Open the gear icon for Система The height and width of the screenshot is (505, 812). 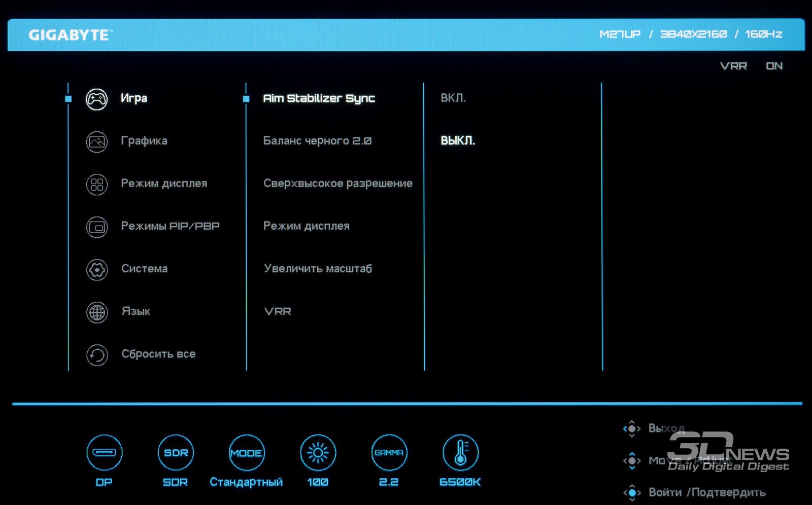96,269
